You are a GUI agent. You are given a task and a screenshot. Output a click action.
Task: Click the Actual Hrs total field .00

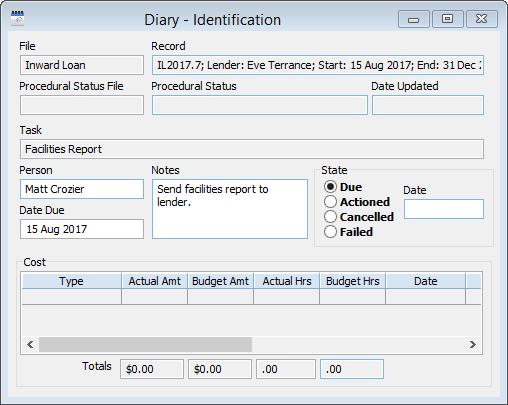coord(286,369)
